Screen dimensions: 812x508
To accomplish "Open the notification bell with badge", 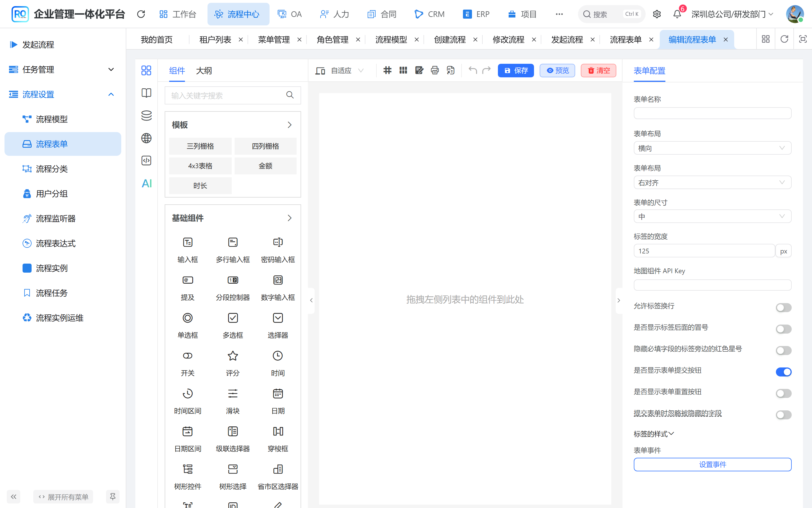I will (677, 14).
